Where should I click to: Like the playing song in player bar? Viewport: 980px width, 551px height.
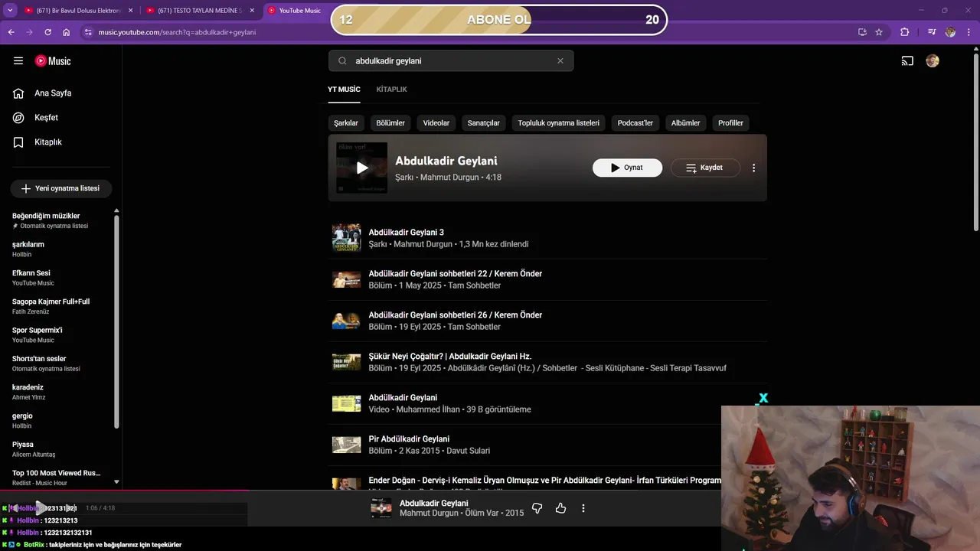click(x=560, y=508)
